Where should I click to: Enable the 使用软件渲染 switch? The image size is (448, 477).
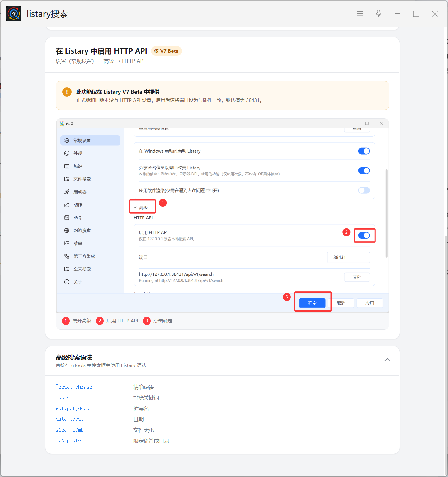(364, 190)
